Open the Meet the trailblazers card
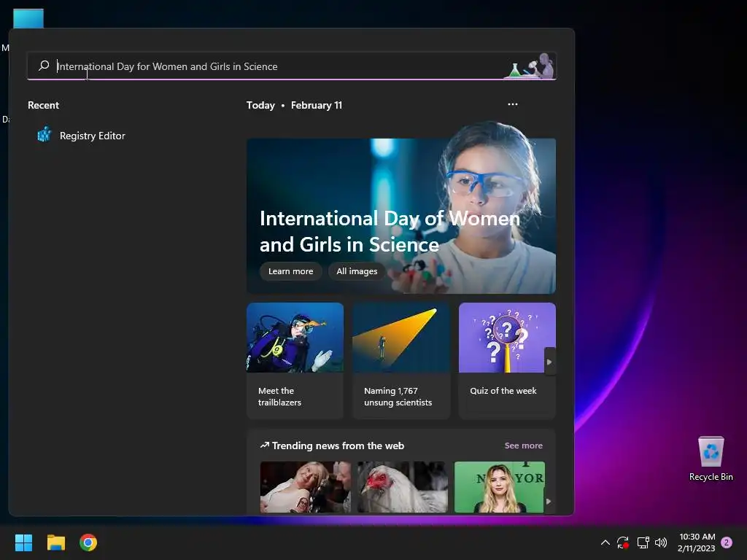The width and height of the screenshot is (747, 560). pyautogui.click(x=295, y=360)
